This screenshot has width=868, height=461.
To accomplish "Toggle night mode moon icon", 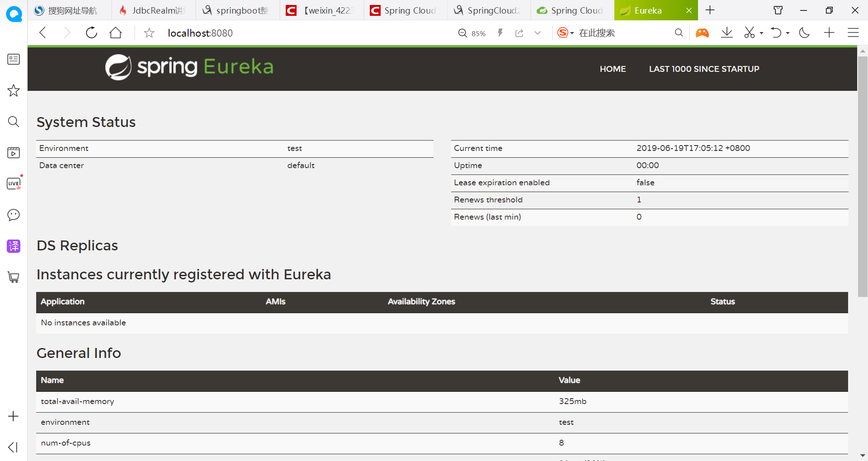I will click(804, 33).
